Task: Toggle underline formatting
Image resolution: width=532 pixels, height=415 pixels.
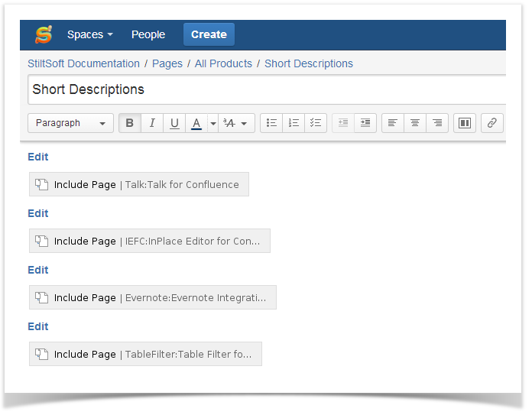Action: pos(174,123)
